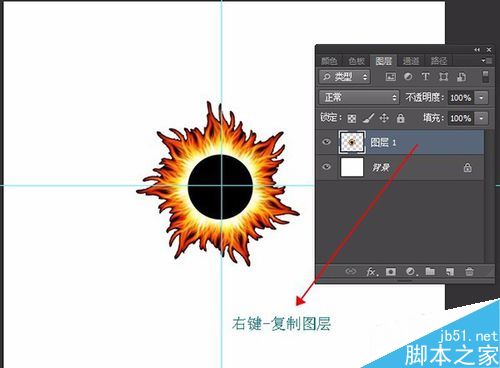The width and height of the screenshot is (500, 368).
Task: Close the layers panel with X
Action: pyautogui.click(x=489, y=50)
